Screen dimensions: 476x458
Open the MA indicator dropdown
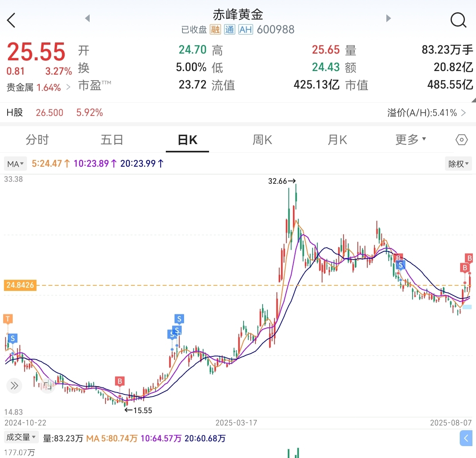pyautogui.click(x=15, y=164)
